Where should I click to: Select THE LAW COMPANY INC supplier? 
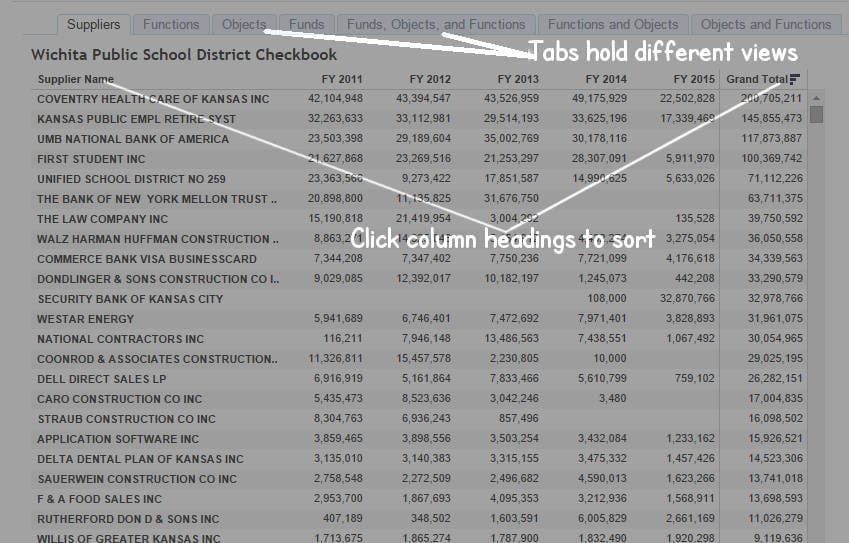tap(103, 219)
